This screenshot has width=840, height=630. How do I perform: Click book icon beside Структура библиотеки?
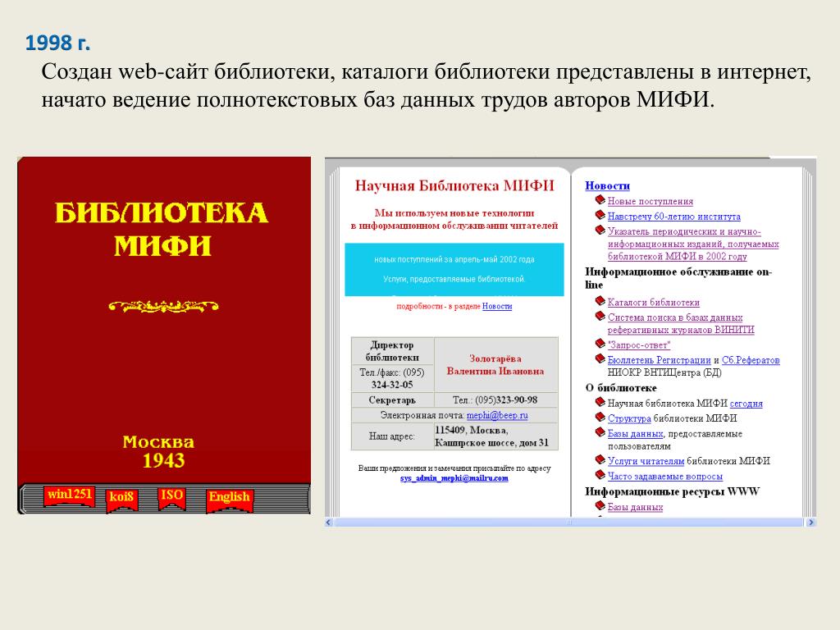click(x=600, y=418)
